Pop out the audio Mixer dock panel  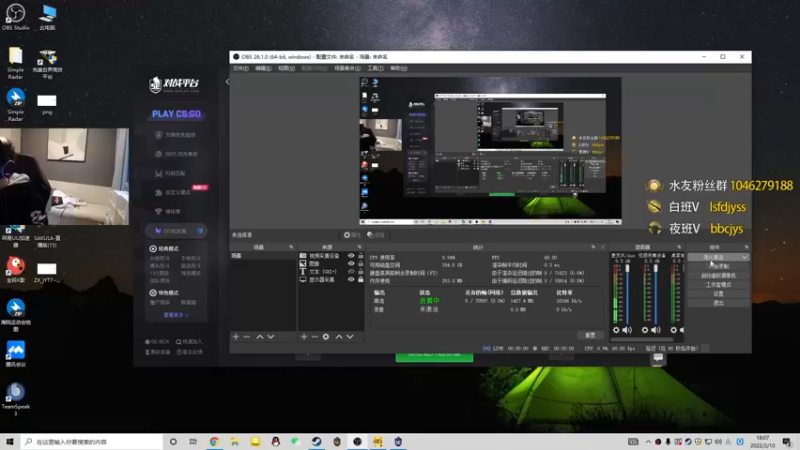coord(679,247)
